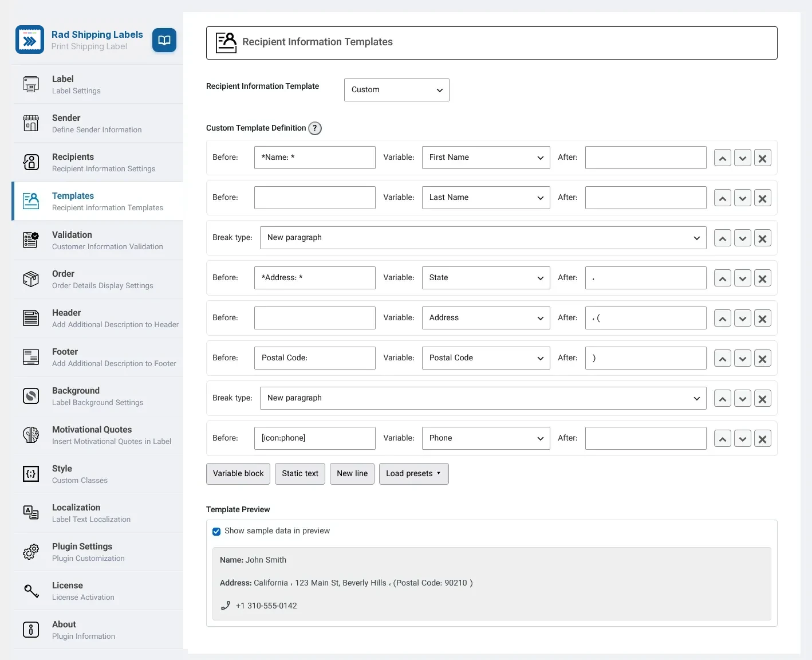Image resolution: width=812 pixels, height=660 pixels.
Task: Add a Static text block
Action: point(300,474)
